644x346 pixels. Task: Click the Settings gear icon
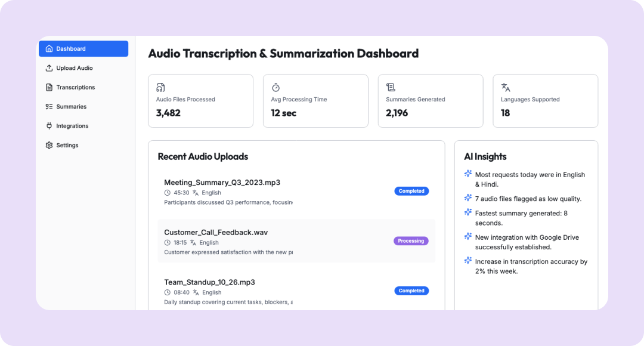coord(49,145)
